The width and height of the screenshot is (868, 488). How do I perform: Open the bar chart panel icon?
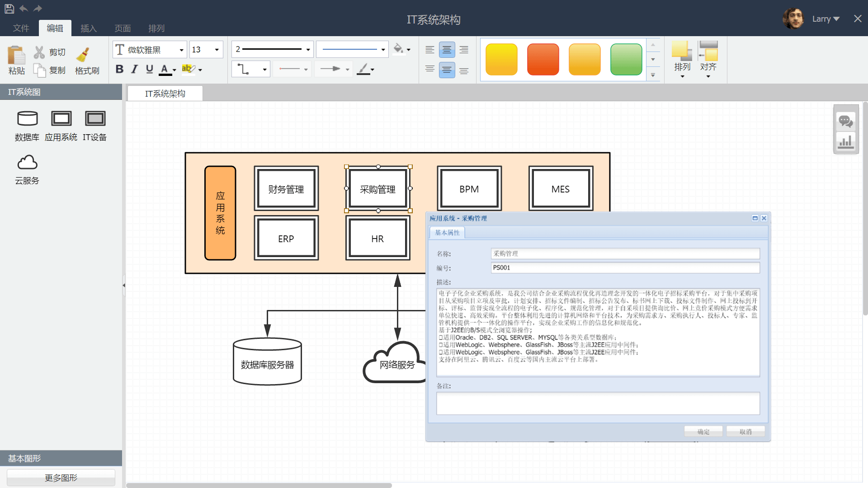click(845, 142)
